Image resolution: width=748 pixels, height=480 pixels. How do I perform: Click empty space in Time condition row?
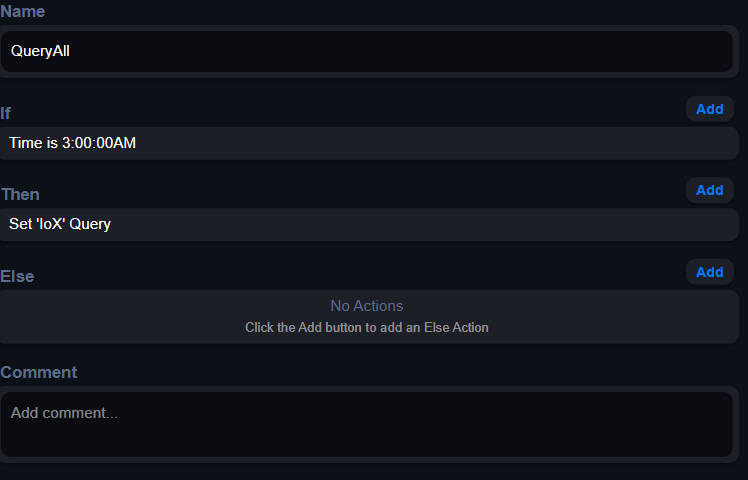pos(429,143)
